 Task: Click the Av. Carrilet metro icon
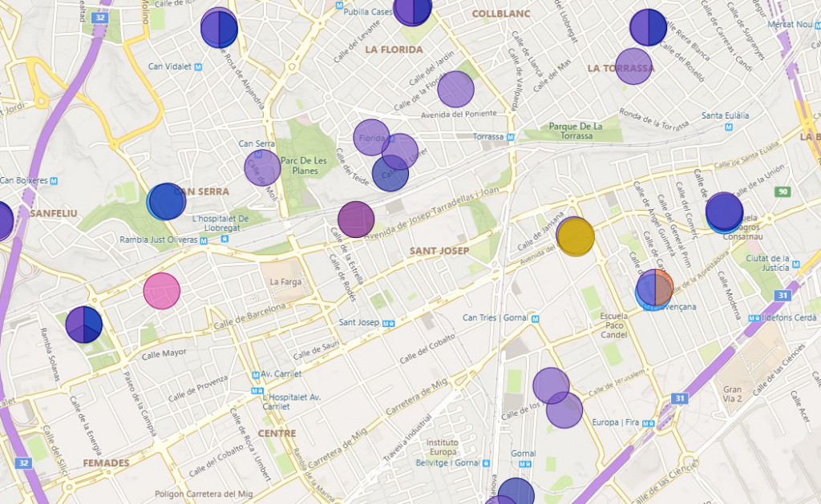click(256, 375)
